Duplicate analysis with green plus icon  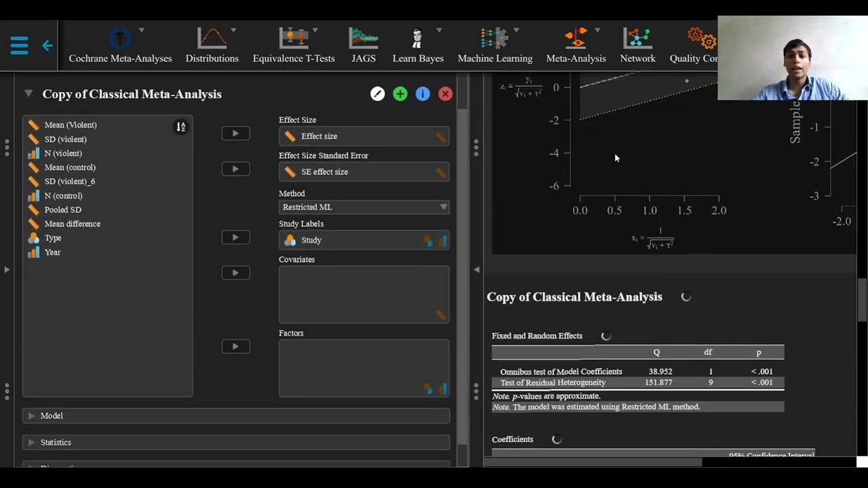pyautogui.click(x=400, y=94)
